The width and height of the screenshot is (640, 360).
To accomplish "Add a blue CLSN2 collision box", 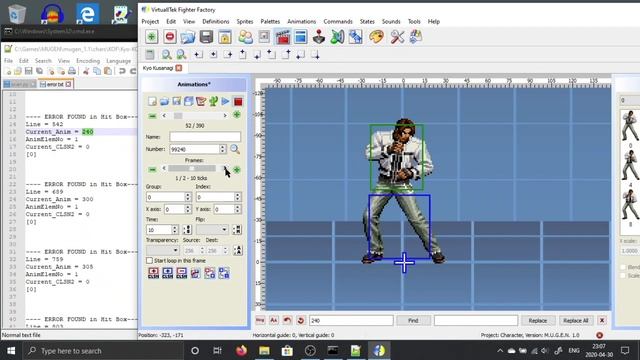I will (168, 273).
